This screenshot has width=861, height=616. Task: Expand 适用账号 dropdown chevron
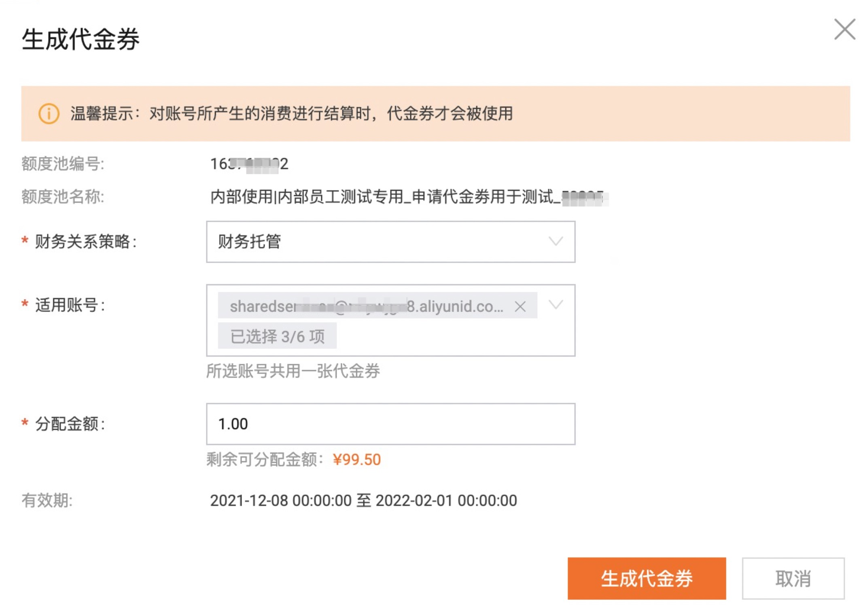pyautogui.click(x=556, y=305)
